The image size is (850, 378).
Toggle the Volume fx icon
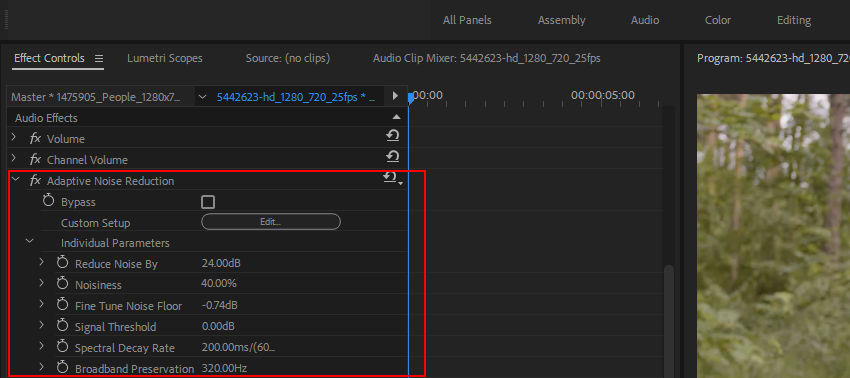tap(35, 139)
